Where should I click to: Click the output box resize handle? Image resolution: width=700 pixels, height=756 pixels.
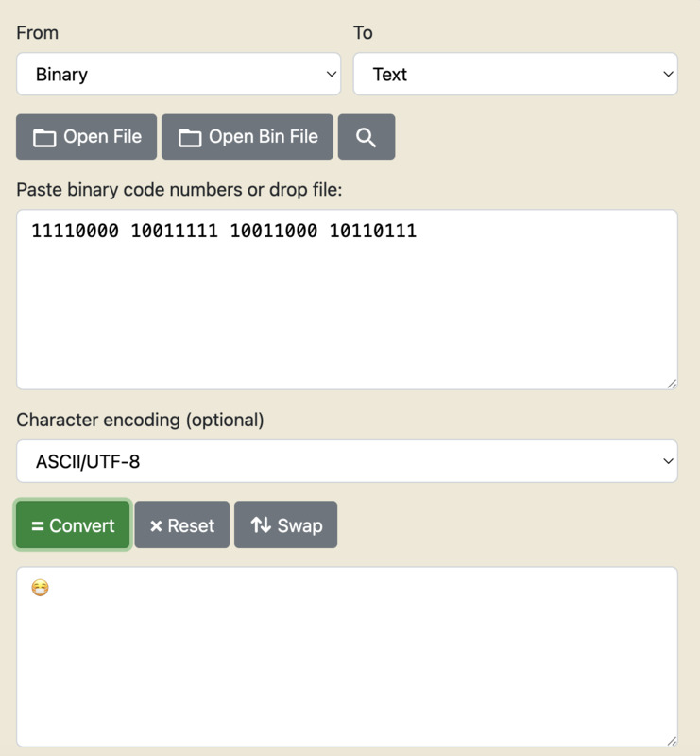[x=671, y=740]
